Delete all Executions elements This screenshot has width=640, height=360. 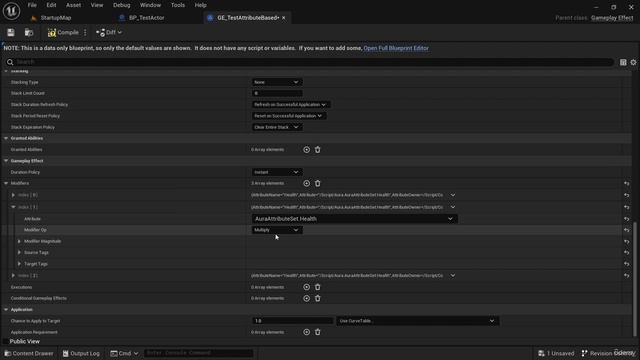click(318, 287)
